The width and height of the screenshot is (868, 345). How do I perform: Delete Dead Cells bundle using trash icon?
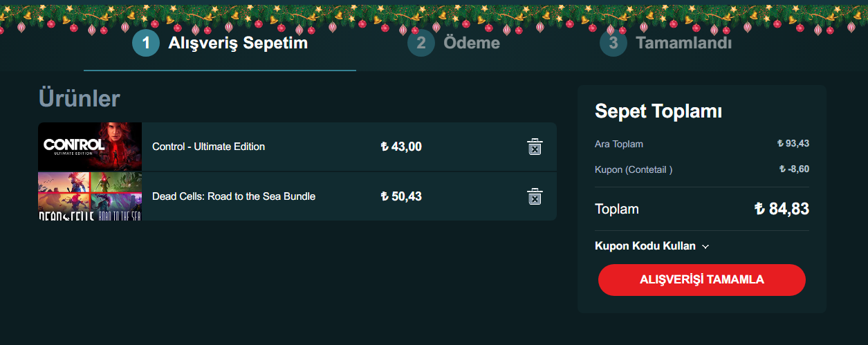click(535, 196)
